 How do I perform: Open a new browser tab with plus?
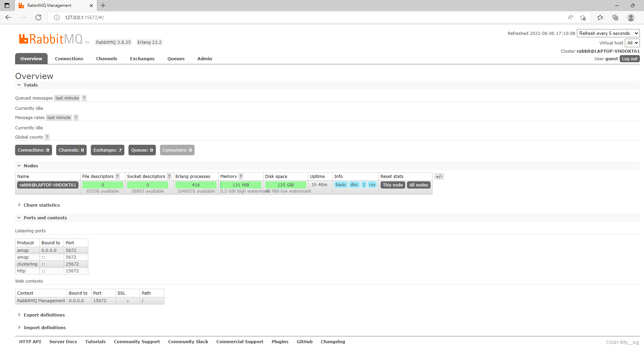click(x=103, y=5)
